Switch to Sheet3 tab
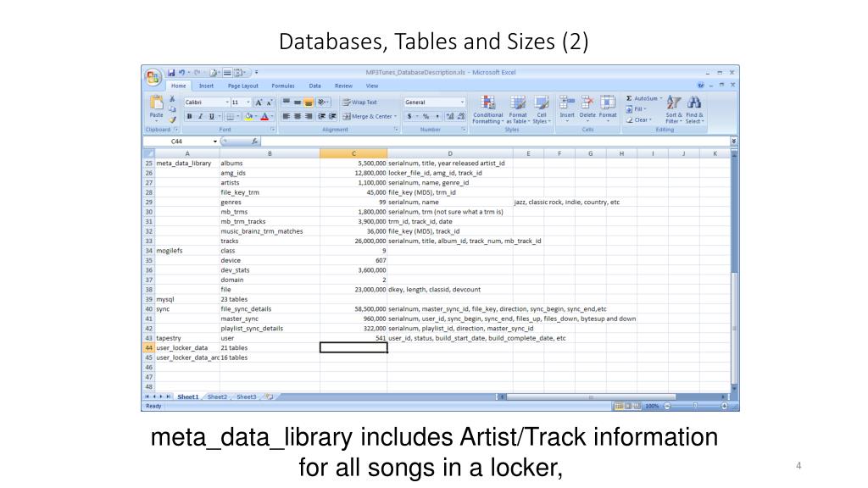 [247, 396]
